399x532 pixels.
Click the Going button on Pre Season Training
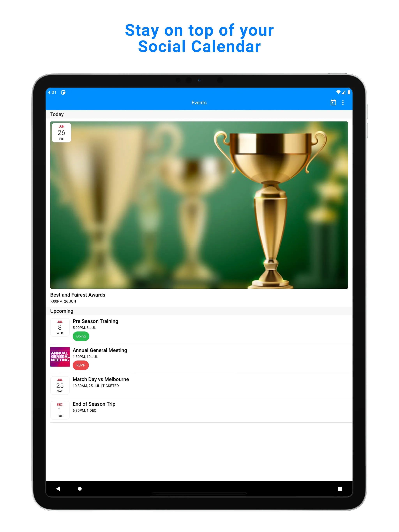(80, 336)
